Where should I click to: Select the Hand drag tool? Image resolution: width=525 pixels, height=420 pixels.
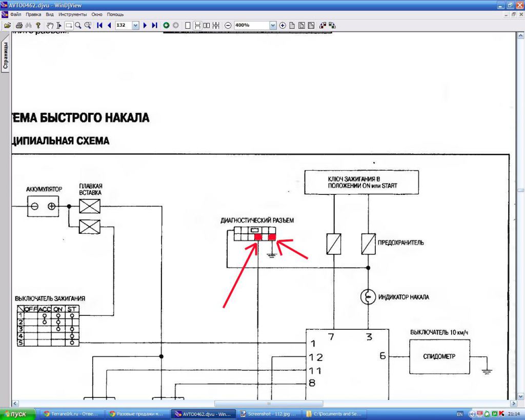pos(50,25)
